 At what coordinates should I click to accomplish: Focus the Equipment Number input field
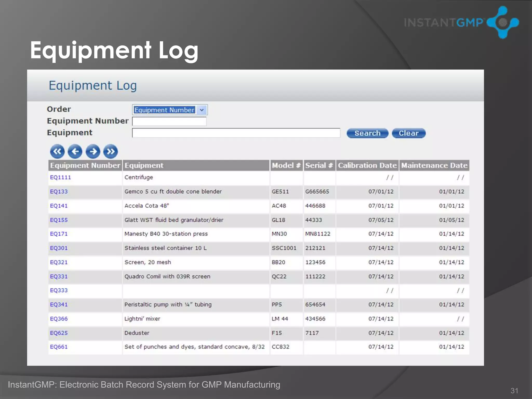169,121
